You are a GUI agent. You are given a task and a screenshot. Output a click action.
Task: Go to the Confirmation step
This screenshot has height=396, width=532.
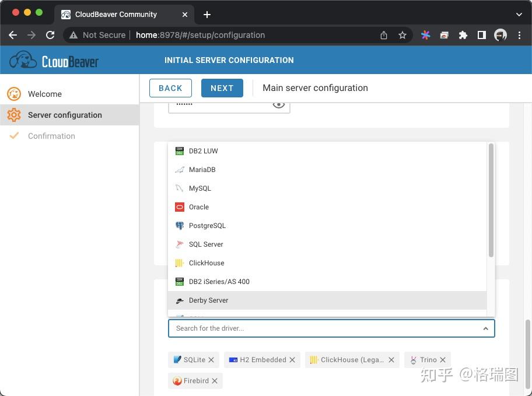pos(69,136)
